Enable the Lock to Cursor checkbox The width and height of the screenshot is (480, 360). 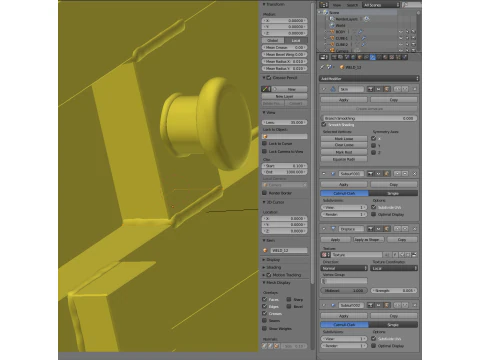point(265,143)
